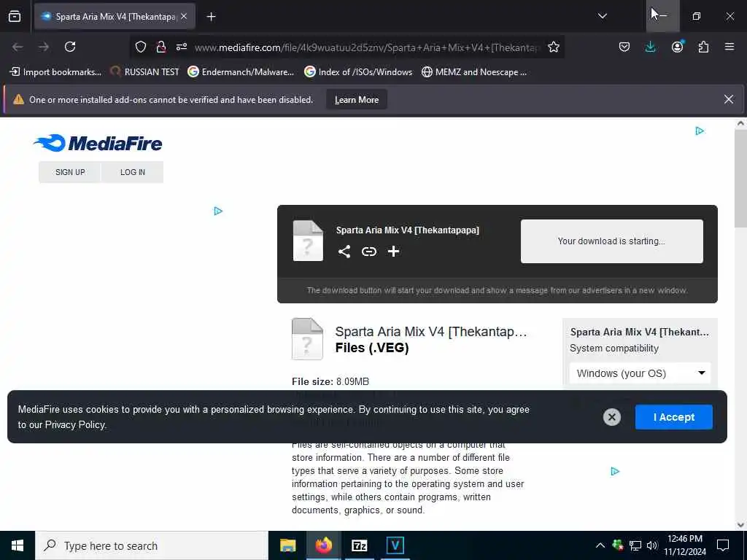The image size is (747, 560).
Task: Click I Accept on cookie notice
Action: pos(673,417)
